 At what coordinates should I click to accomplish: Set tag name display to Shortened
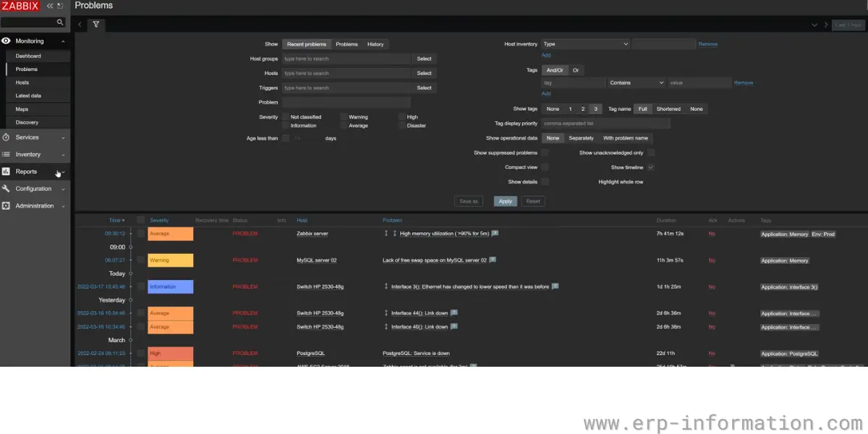668,109
